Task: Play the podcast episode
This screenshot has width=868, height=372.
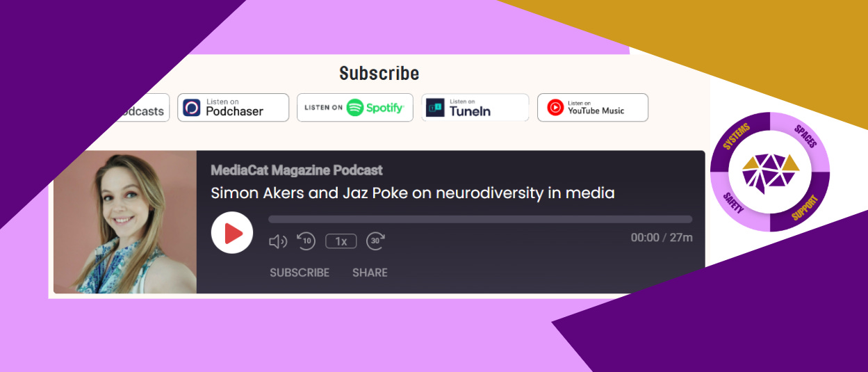Action: [231, 233]
